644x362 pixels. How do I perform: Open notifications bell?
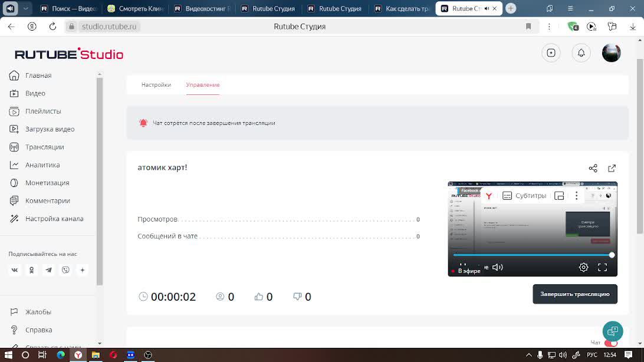581,53
